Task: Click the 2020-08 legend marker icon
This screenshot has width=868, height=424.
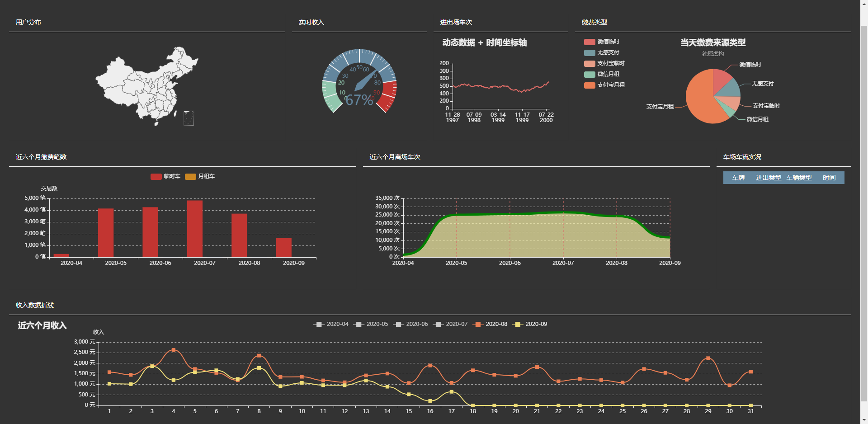Action: [477, 325]
